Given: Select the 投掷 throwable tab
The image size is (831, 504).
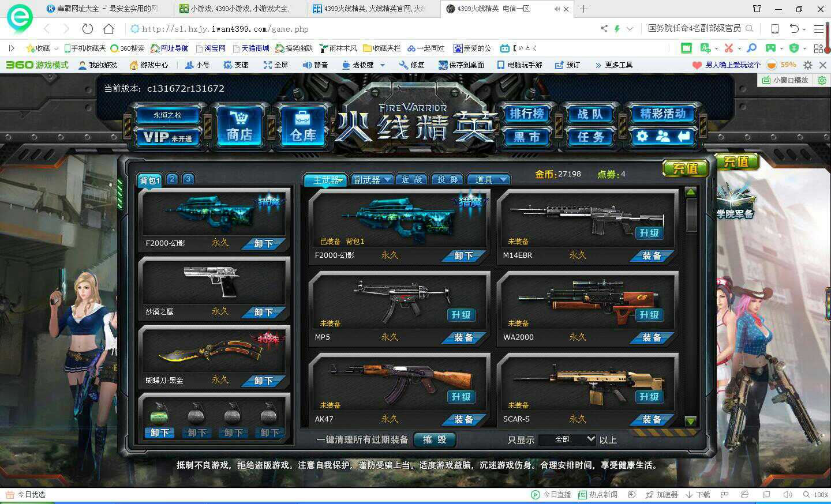Looking at the screenshot, I should pos(447,180).
